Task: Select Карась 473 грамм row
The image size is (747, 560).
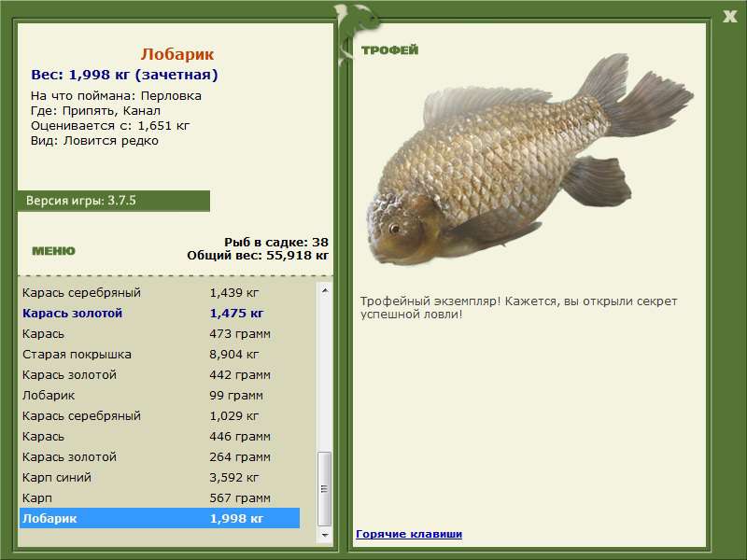Action: [160, 333]
